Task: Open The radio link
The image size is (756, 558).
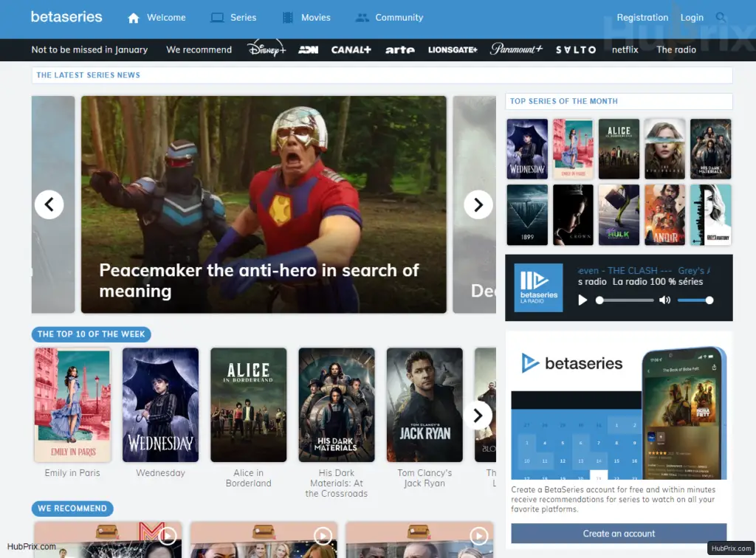Action: [x=676, y=49]
